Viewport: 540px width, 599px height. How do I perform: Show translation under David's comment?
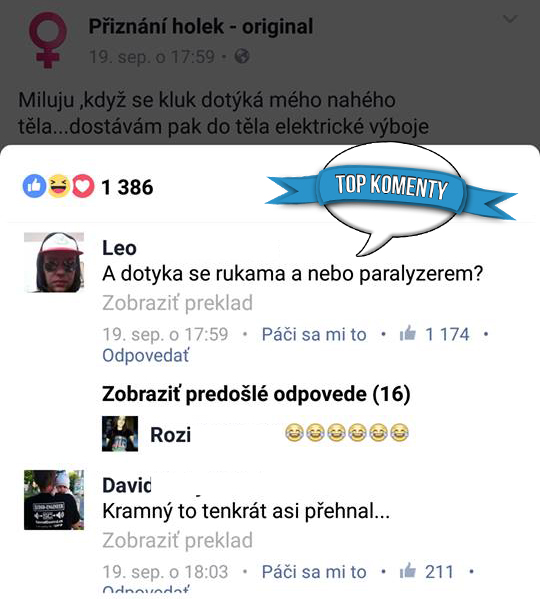click(178, 541)
